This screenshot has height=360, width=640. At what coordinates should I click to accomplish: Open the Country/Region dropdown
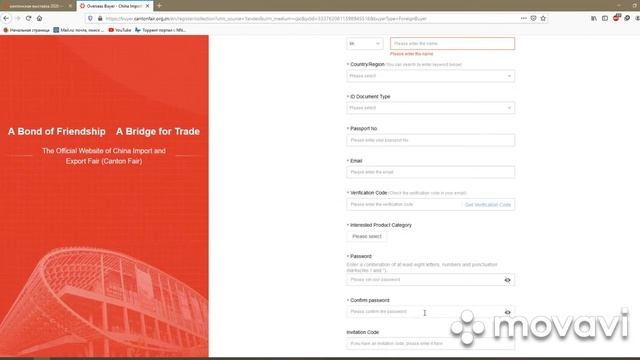pyautogui.click(x=430, y=76)
